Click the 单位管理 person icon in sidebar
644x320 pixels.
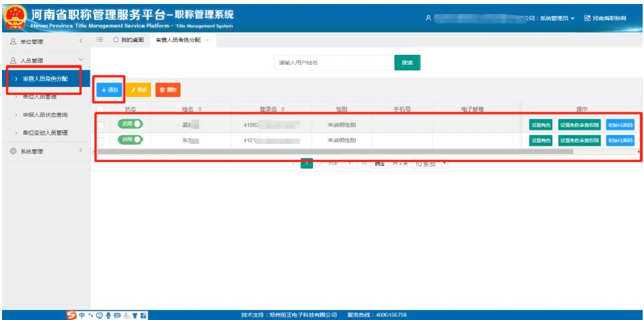(x=13, y=42)
